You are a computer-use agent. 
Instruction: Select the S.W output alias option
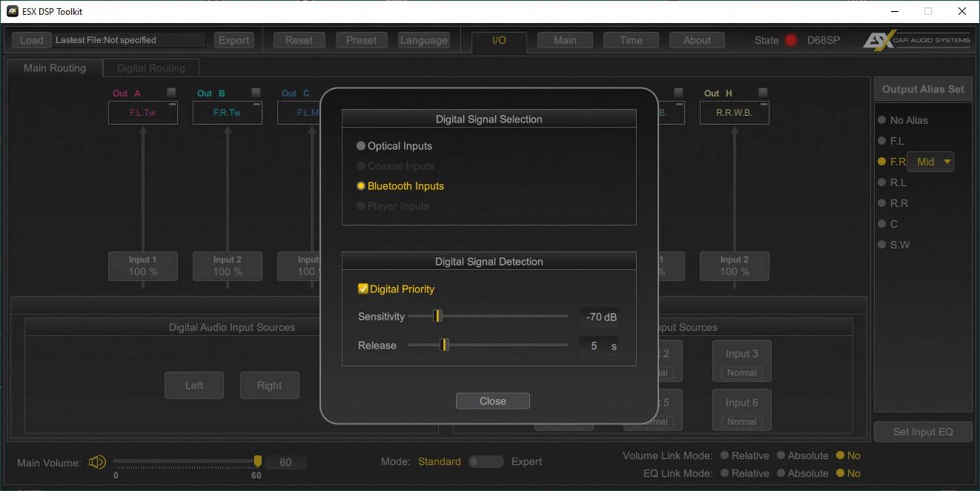click(894, 245)
